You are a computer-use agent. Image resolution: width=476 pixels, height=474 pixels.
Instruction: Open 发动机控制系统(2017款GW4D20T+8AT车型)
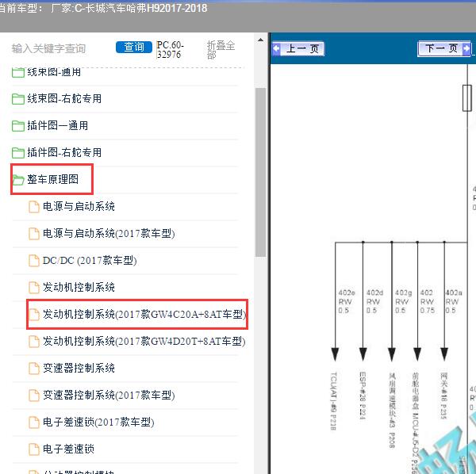pos(144,341)
